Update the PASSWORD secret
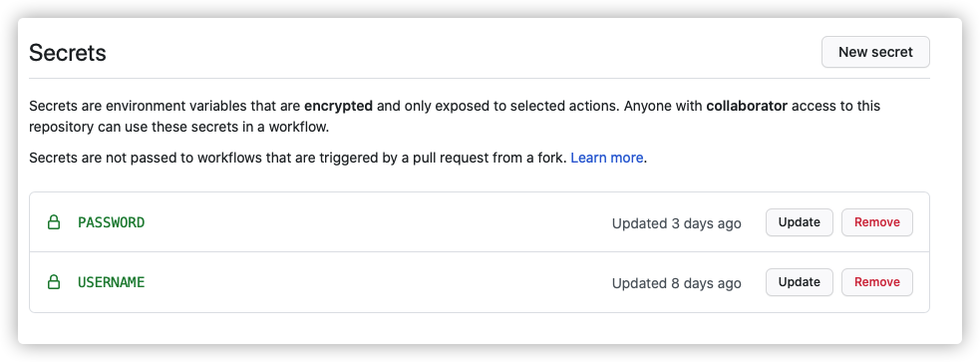980x362 pixels. click(799, 222)
